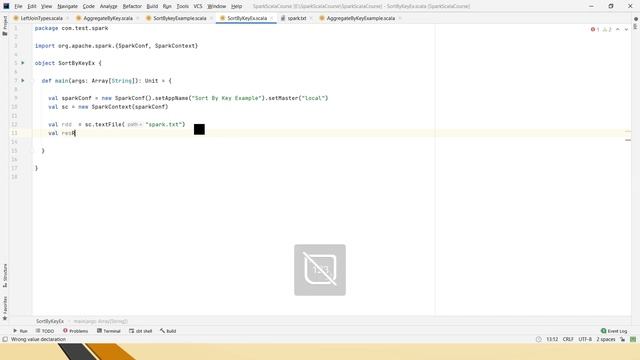Open the Problems tool window

(76, 331)
